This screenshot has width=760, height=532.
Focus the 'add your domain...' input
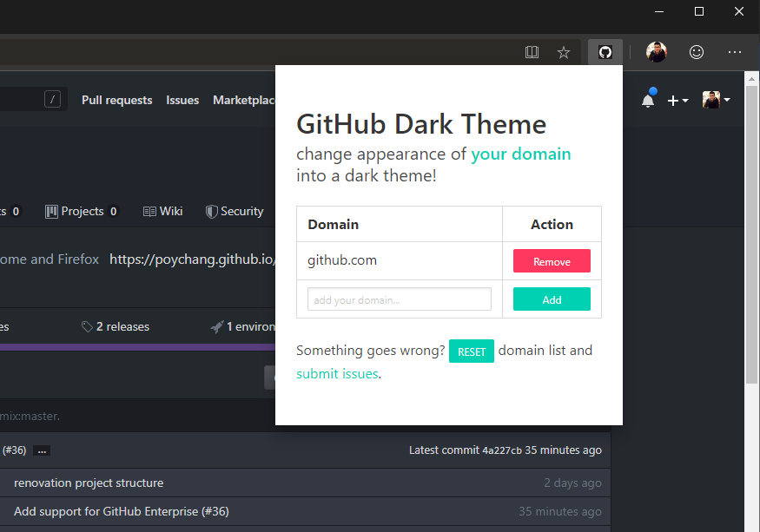[x=399, y=299]
